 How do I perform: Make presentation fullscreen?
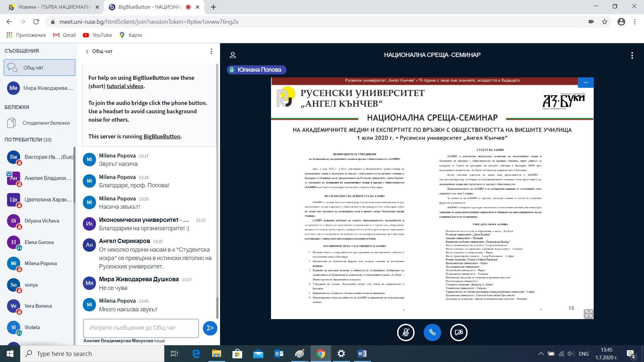tap(588, 314)
